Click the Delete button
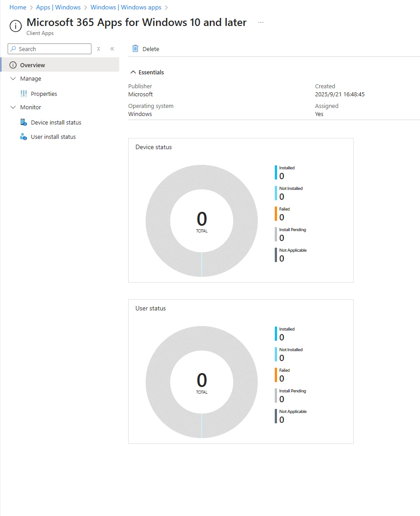 [x=146, y=49]
